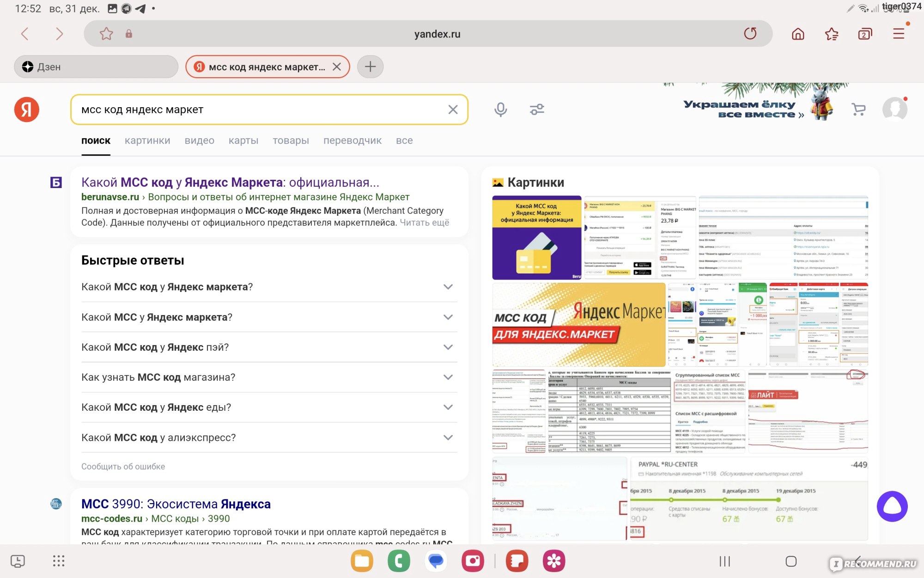Open the user profile avatar
The width and height of the screenshot is (924, 578).
895,110
